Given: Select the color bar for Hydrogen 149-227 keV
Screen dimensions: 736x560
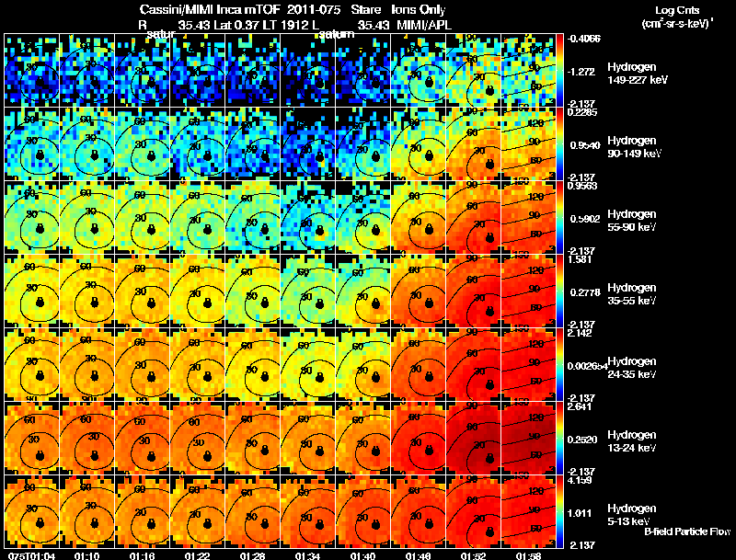Looking at the screenshot, I should (559, 71).
